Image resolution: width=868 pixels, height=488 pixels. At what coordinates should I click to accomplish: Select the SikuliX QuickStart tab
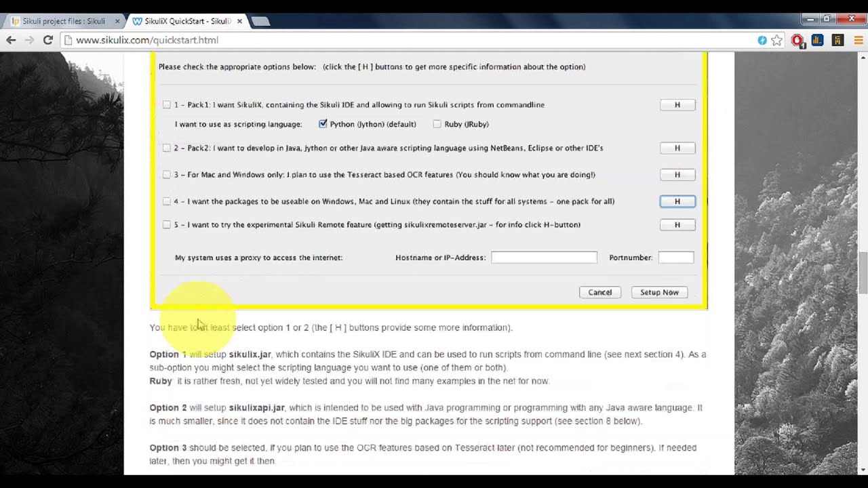click(x=186, y=21)
